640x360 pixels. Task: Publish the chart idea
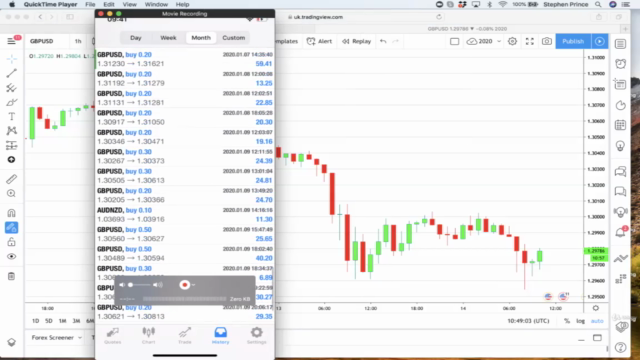573,41
